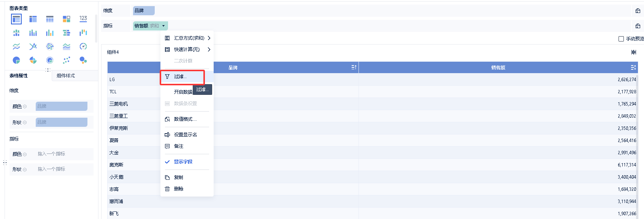Viewport: 644px width, 219px height.
Task: Select the radar chart type icon
Action: (x=50, y=46)
